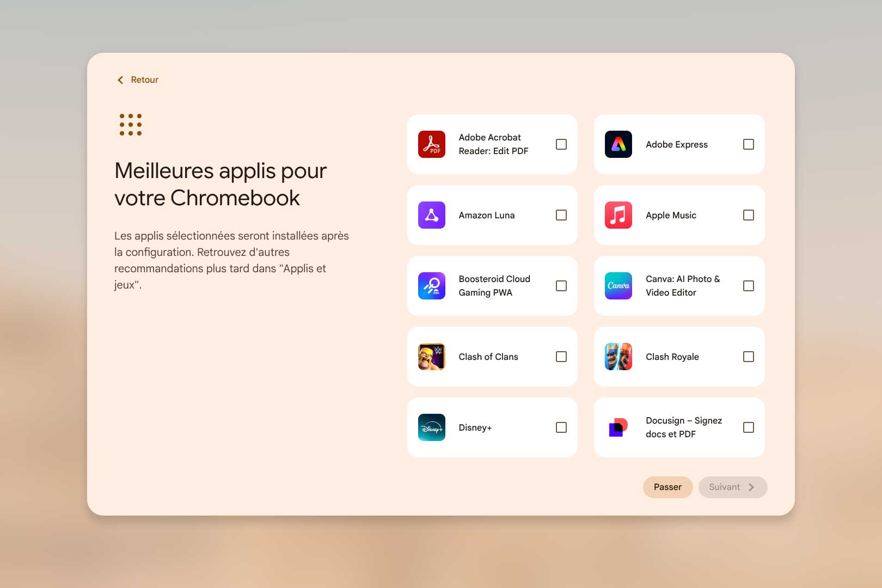Screen dimensions: 882x588
Task: Click the "Meilleures applis pour votre Chromebook" heading
Action: [x=220, y=185]
